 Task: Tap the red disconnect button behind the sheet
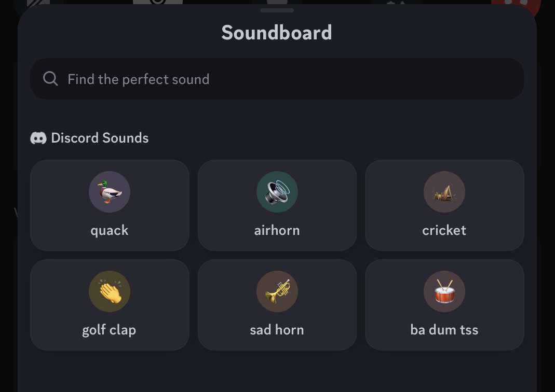pos(516,4)
